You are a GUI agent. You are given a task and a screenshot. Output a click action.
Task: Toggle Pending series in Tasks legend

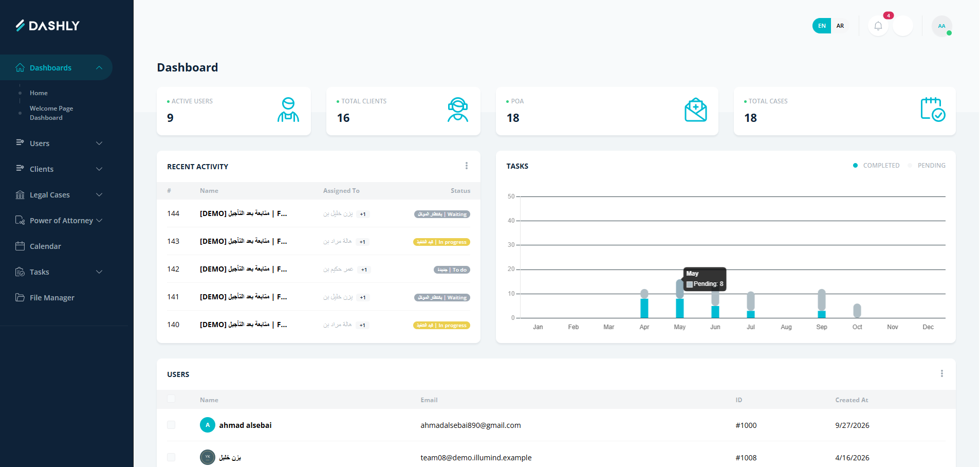click(x=927, y=166)
